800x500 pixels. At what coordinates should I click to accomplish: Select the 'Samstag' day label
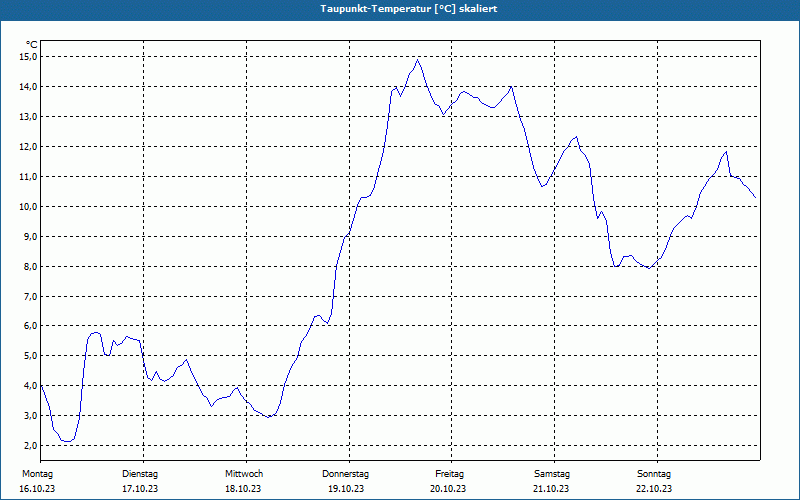(x=552, y=474)
